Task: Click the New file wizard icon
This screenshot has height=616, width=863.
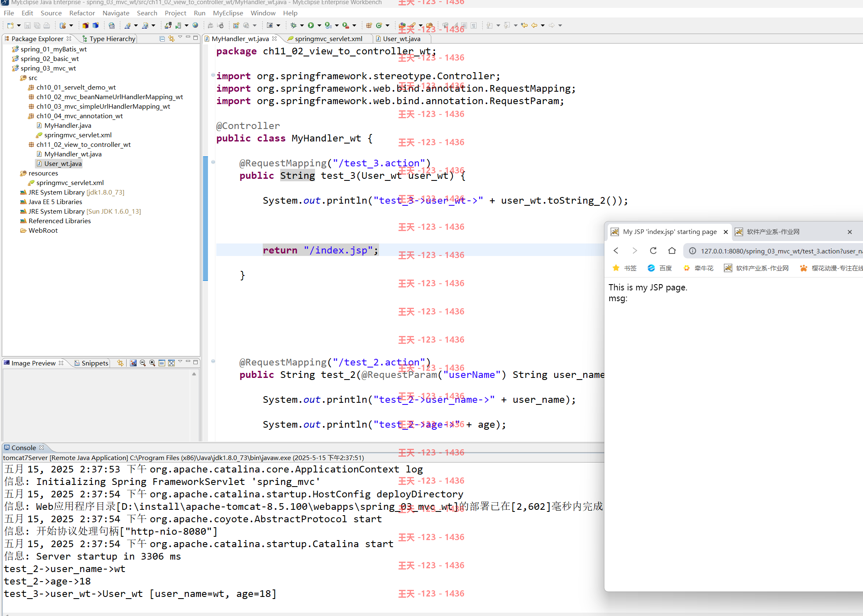Action: pyautogui.click(x=10, y=26)
